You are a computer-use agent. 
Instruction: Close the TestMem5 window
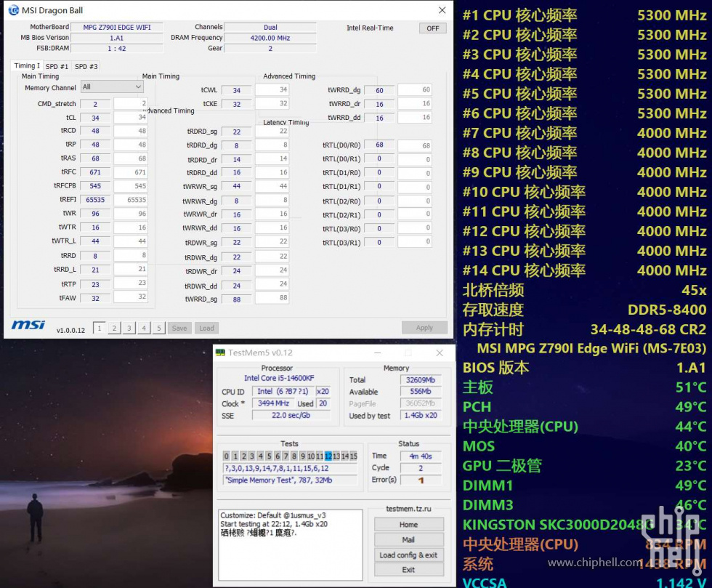coord(440,353)
